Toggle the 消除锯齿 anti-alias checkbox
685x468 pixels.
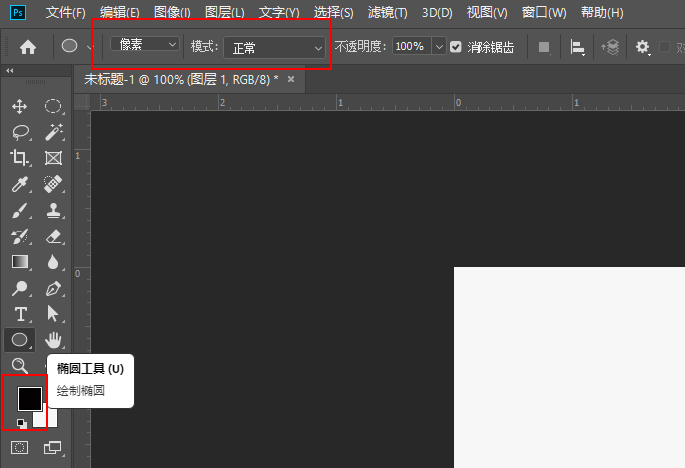click(456, 47)
